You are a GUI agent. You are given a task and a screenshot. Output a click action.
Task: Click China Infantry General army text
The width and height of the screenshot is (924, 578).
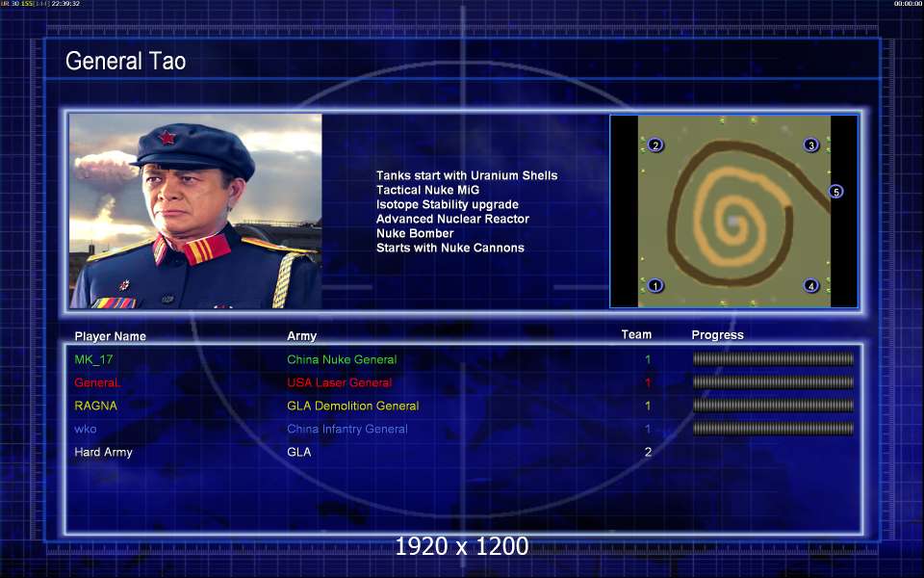tap(347, 429)
